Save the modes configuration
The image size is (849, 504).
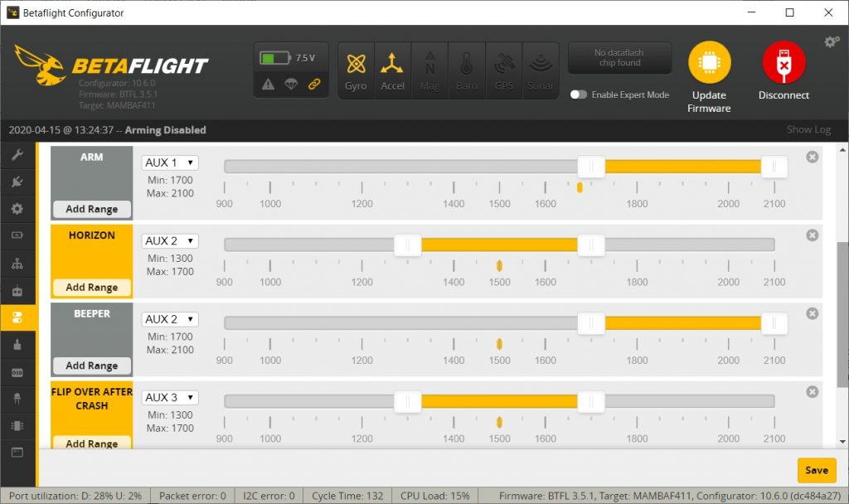(x=817, y=471)
